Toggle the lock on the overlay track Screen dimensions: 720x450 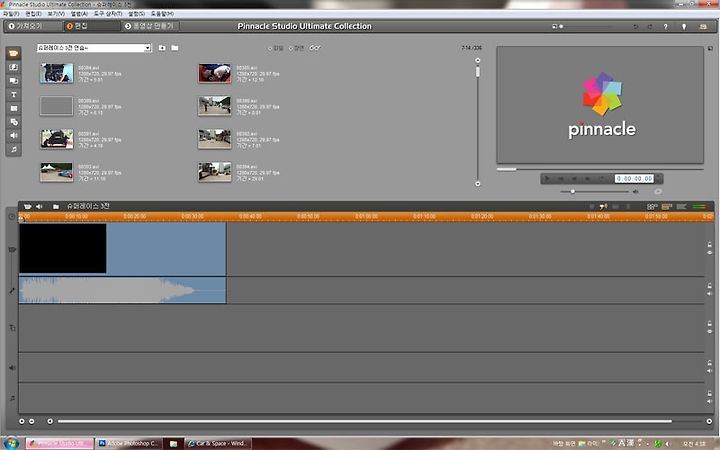pyautogui.click(x=709, y=324)
